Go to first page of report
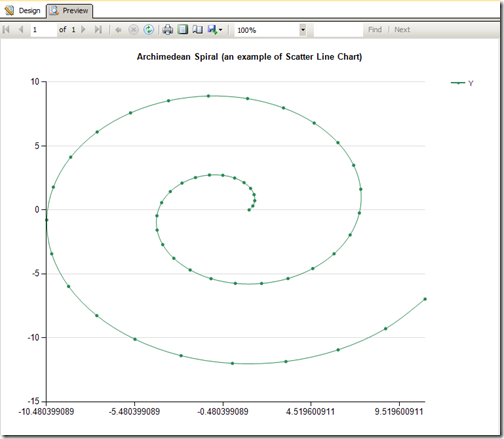The height and width of the screenshot is (439, 504). [6, 30]
